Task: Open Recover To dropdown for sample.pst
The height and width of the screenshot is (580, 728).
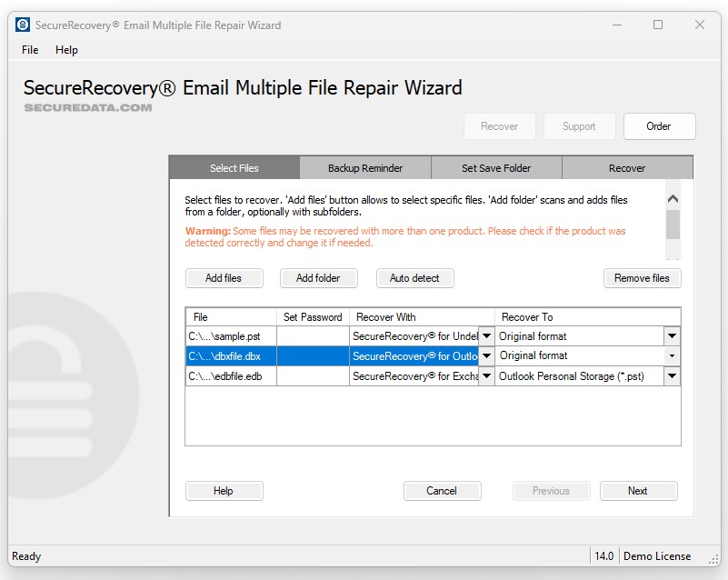Action: 672,336
